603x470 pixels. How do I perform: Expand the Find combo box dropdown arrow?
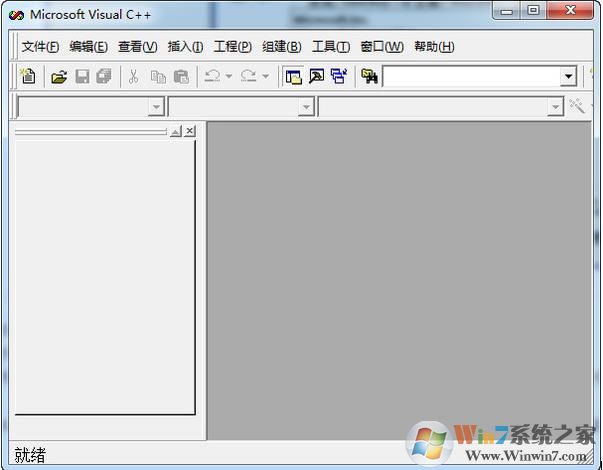(568, 77)
